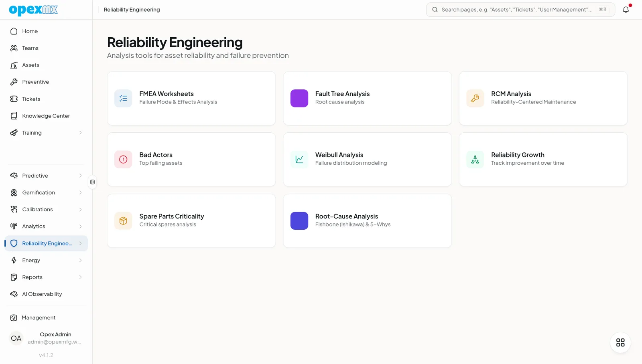Collapse the sidebar with the panel toggle
The image size is (642, 364).
point(93,182)
